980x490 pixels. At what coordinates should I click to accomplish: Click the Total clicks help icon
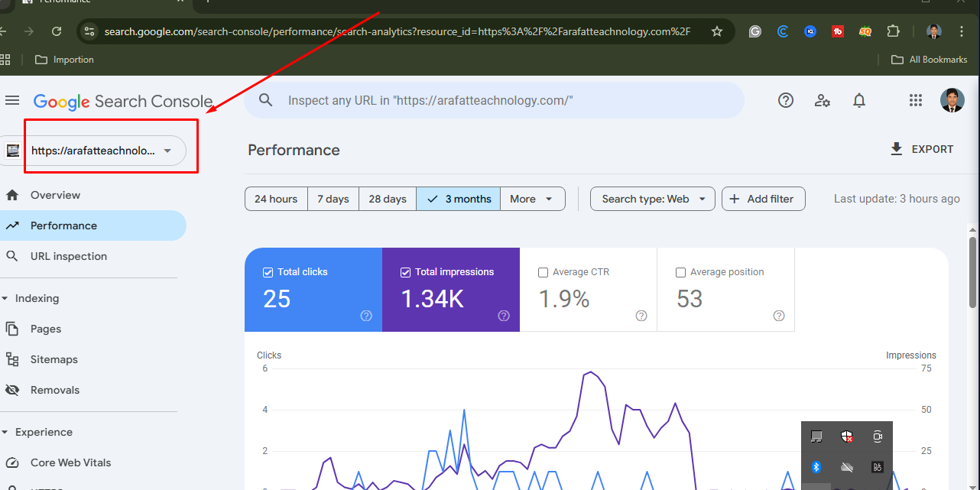point(366,316)
